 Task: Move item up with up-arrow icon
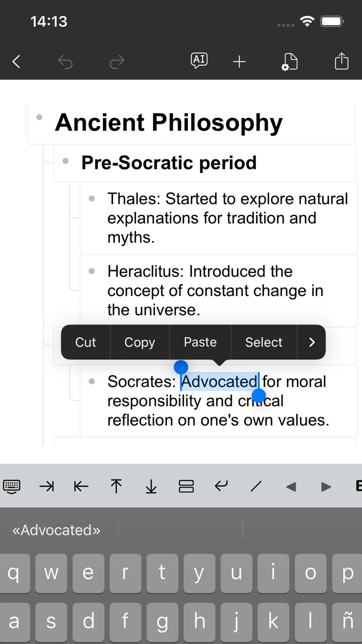point(116,486)
